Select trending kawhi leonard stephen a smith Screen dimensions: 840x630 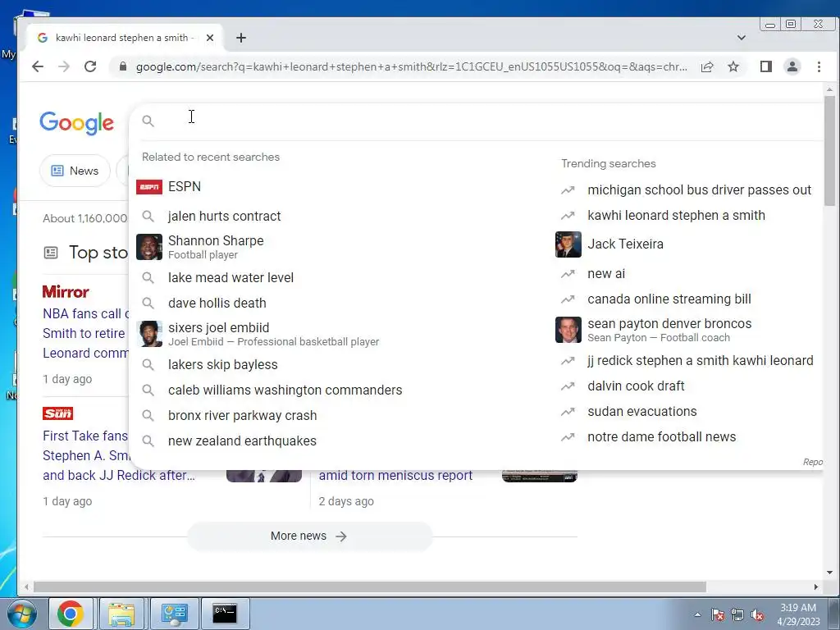687,216
